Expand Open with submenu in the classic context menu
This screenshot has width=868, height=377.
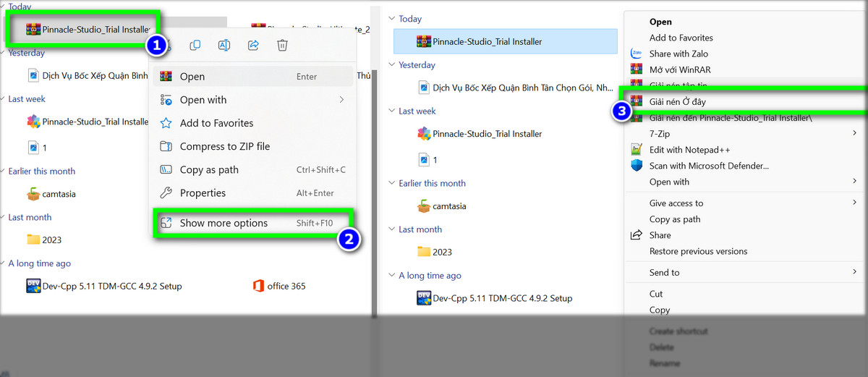click(854, 182)
